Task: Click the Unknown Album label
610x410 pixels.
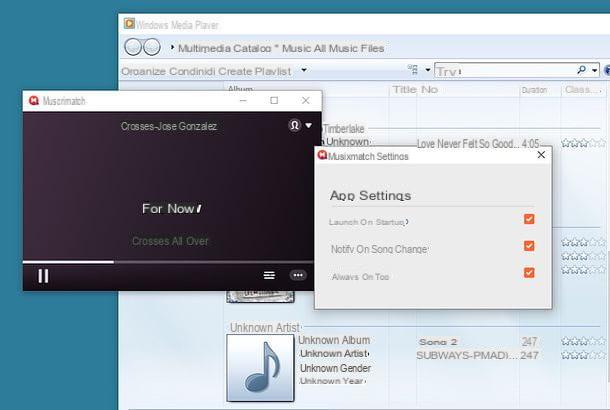Action: (x=334, y=340)
